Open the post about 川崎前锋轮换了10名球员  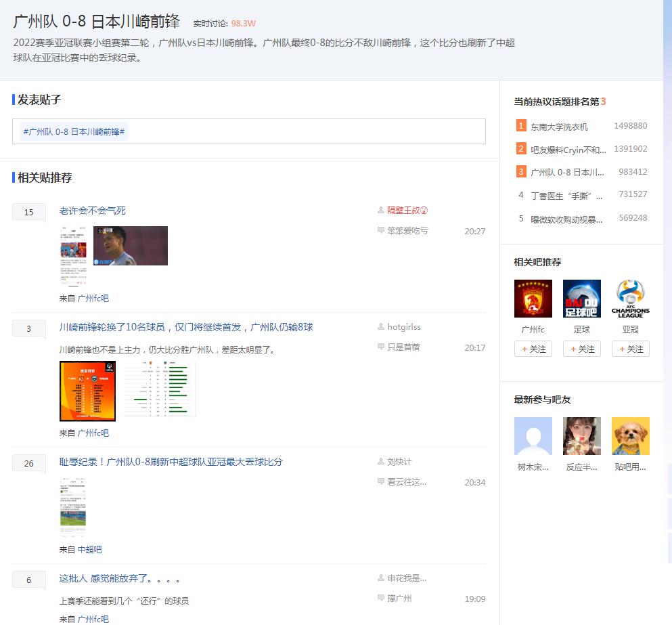pos(186,327)
